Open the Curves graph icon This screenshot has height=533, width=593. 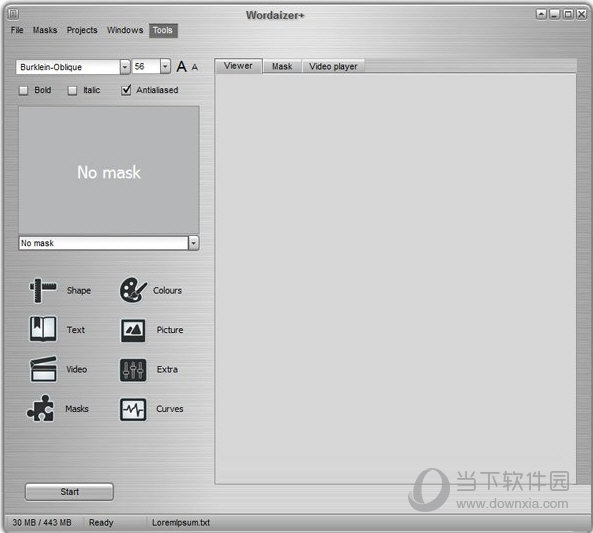(x=133, y=410)
